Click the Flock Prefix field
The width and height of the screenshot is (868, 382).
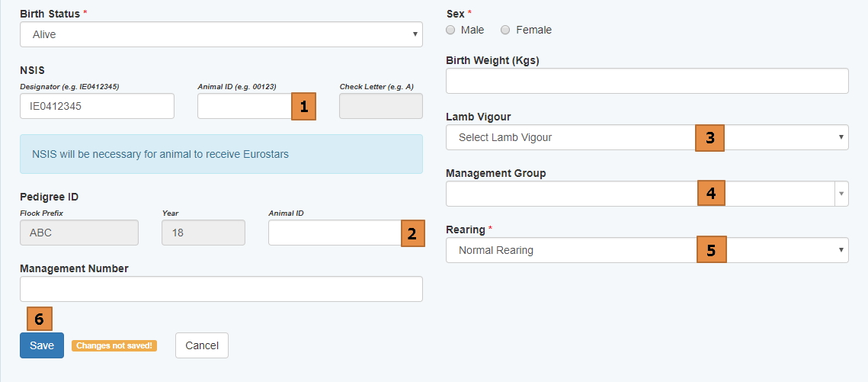tap(79, 233)
